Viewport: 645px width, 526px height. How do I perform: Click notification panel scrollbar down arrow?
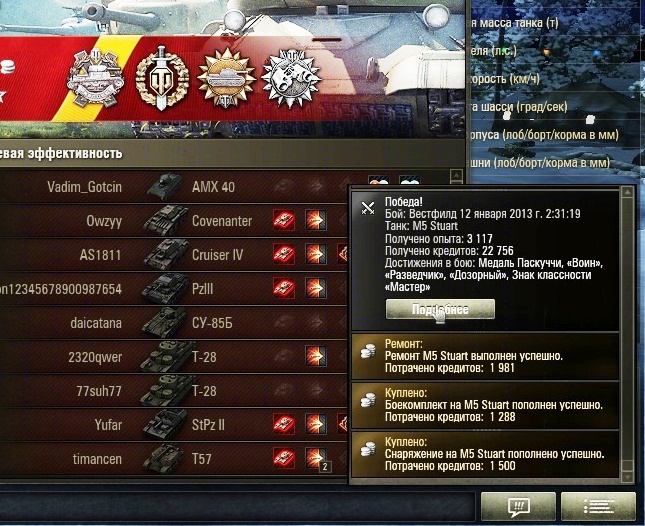click(627, 477)
